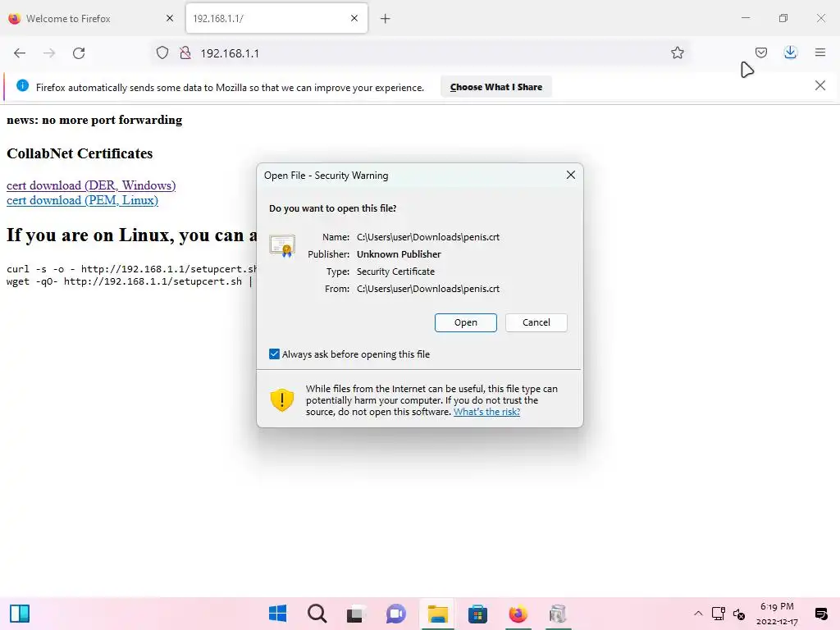840x630 pixels.
Task: Open the Windows Start menu
Action: pyautogui.click(x=277, y=614)
